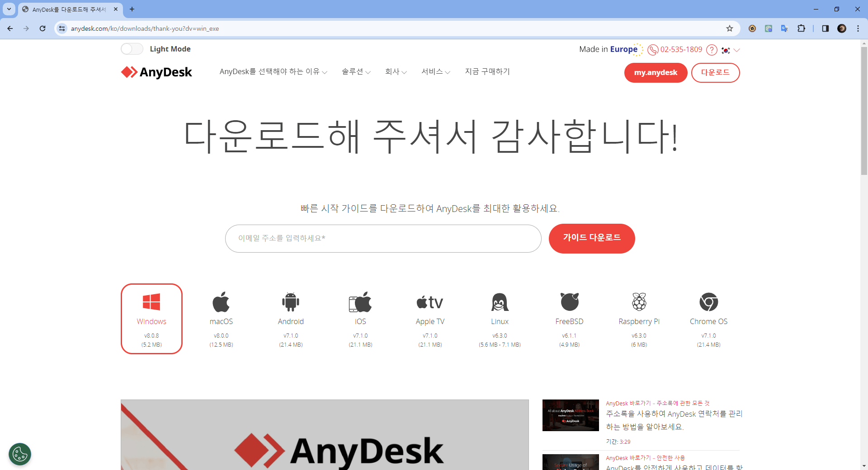Play the large AnyDesk video thumbnail
The image size is (868, 470).
325,435
